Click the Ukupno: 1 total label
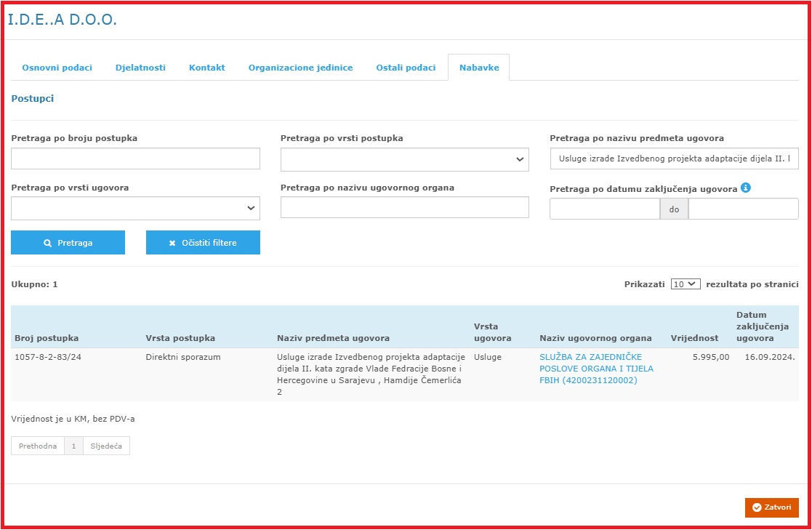Viewport: 812px width, 530px height. (34, 284)
